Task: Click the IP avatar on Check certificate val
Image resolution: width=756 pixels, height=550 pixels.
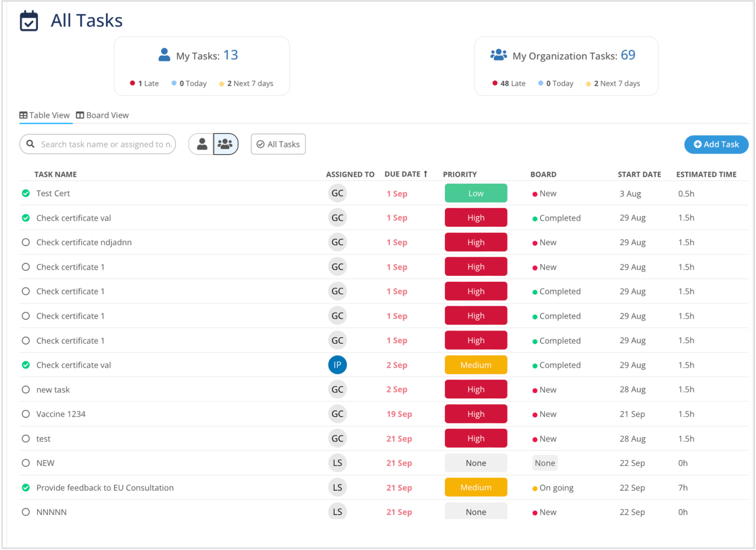Action: [x=337, y=365]
